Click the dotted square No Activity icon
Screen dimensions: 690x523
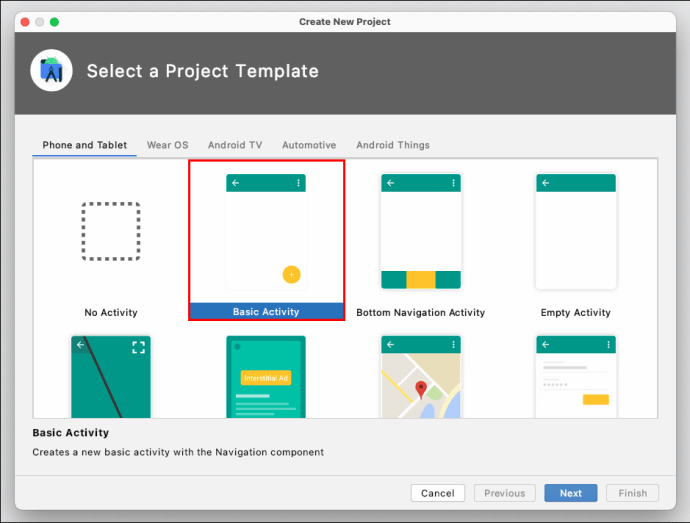point(111,232)
